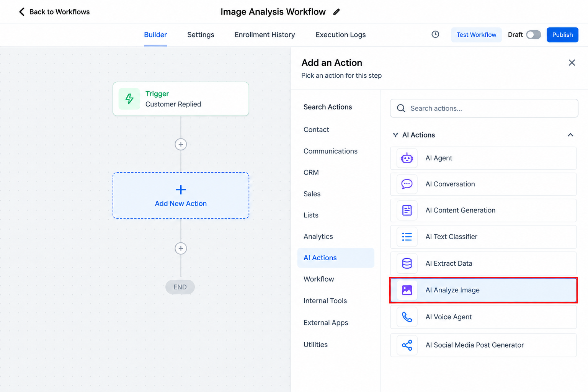The image size is (588, 392).
Task: Select the Contact action category
Action: point(316,130)
